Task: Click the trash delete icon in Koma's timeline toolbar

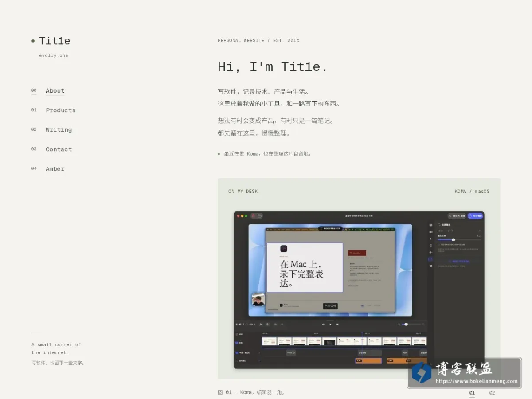Action: [x=267, y=324]
